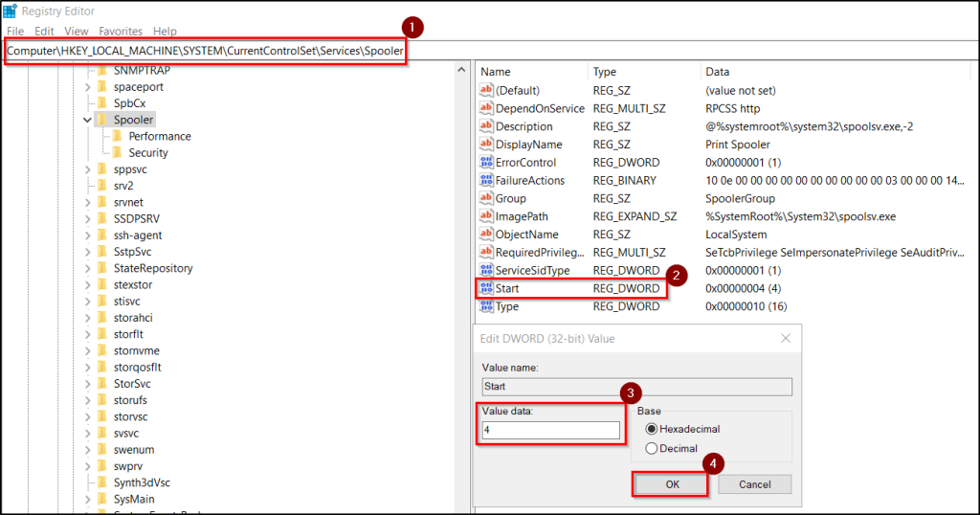980x515 pixels.
Task: Open the File menu
Action: (15, 31)
